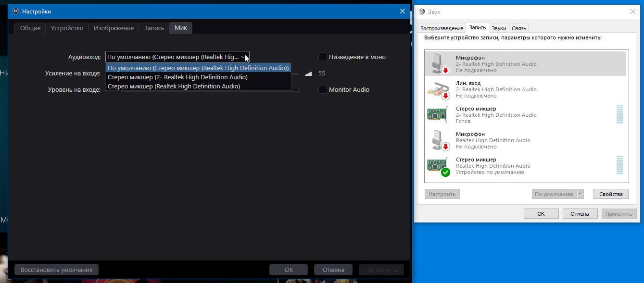Image resolution: width=644 pixels, height=283 pixels.
Task: Select default Стерео микшер icon with green checkmark
Action: pos(438,166)
